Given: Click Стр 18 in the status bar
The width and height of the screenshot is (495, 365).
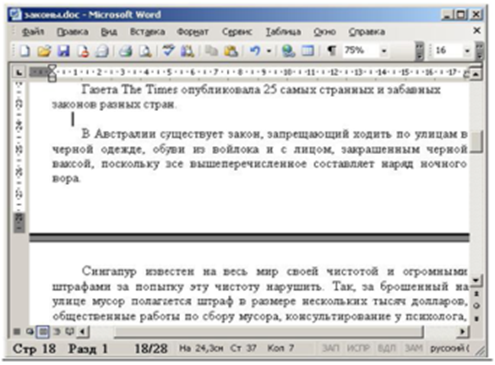Looking at the screenshot, I should (34, 349).
